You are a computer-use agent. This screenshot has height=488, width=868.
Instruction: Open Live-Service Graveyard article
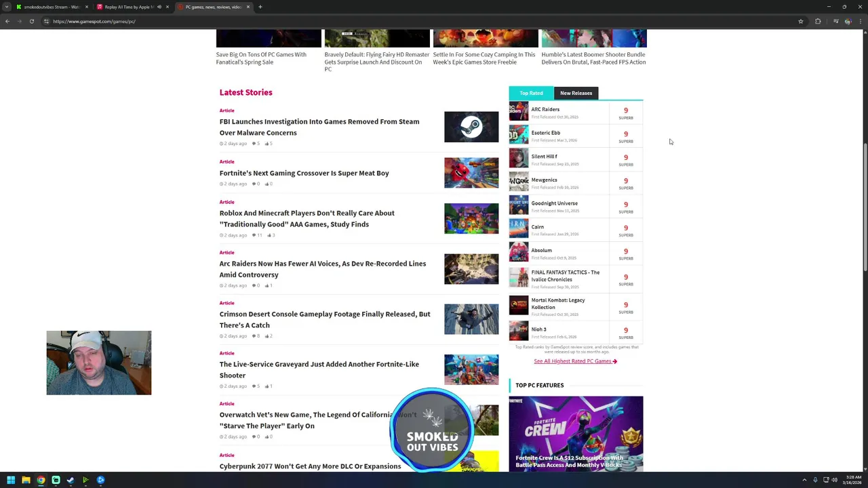pyautogui.click(x=319, y=369)
